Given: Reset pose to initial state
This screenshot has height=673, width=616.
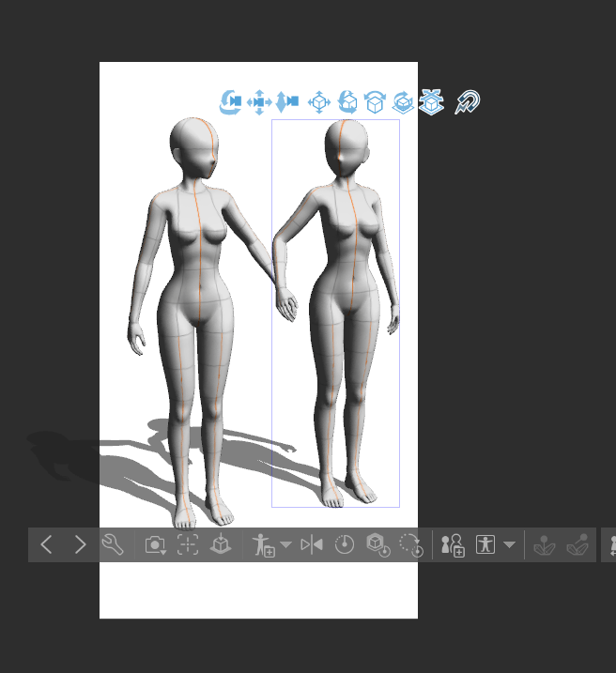Looking at the screenshot, I should tap(345, 544).
